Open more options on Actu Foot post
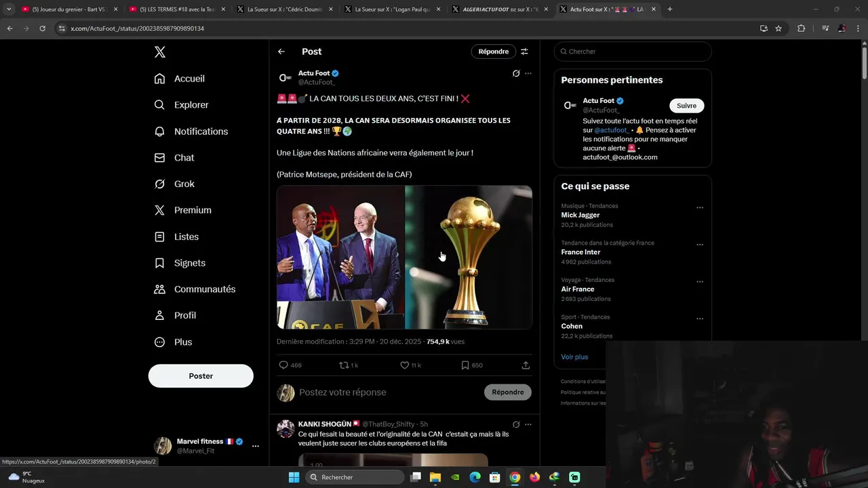The image size is (868, 488). 528,73
